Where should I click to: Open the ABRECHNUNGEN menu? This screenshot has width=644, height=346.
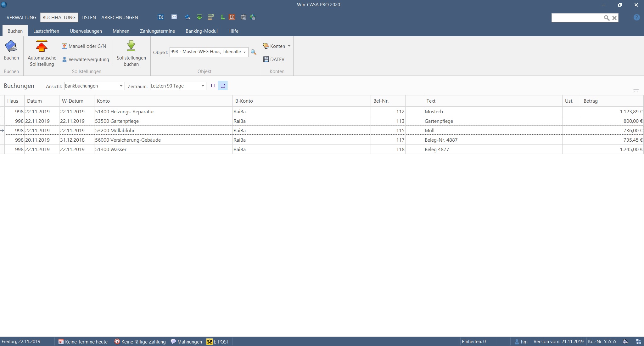click(x=120, y=18)
